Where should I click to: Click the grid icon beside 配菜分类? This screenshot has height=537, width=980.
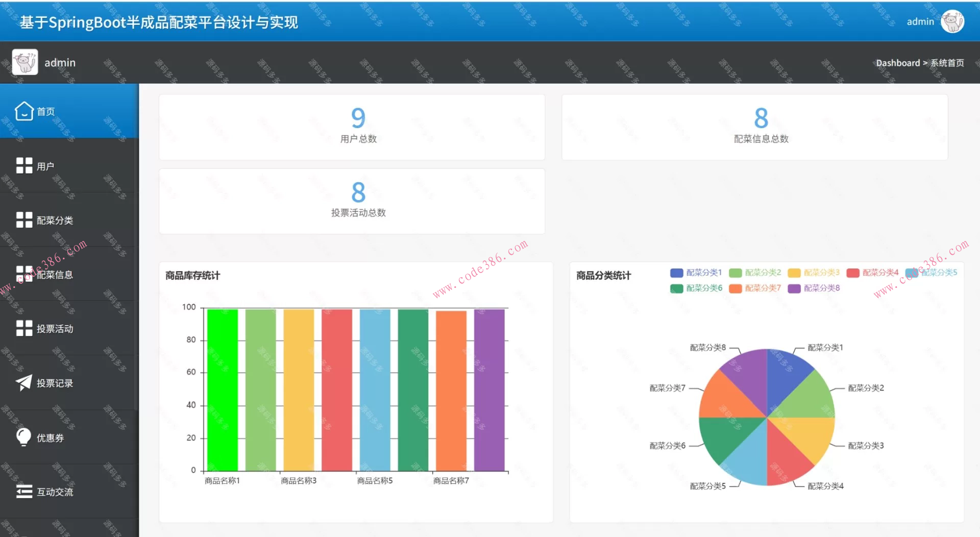24,220
